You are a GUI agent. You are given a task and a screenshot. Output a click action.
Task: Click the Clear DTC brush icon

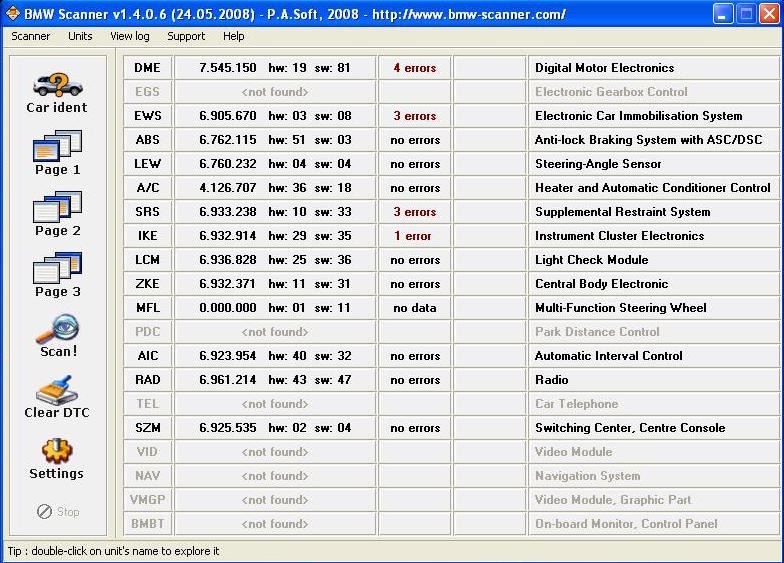58,390
